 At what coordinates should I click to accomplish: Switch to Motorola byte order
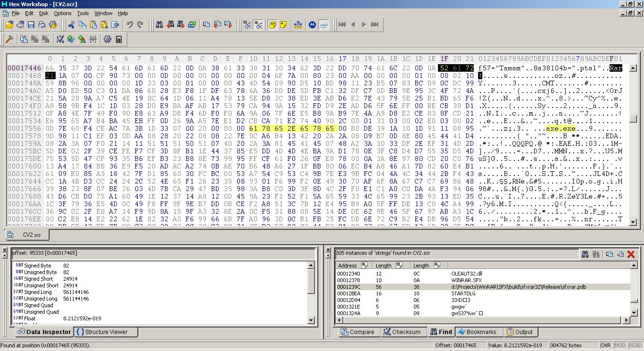[313, 25]
